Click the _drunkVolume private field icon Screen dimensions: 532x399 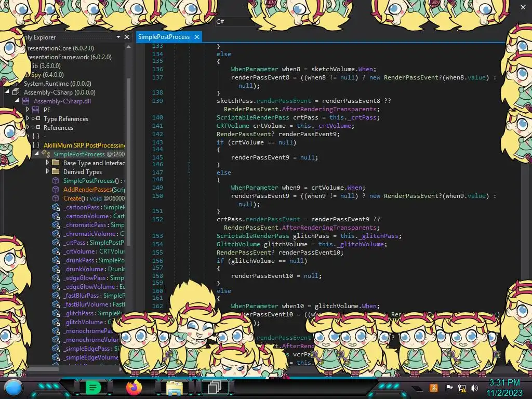56,269
